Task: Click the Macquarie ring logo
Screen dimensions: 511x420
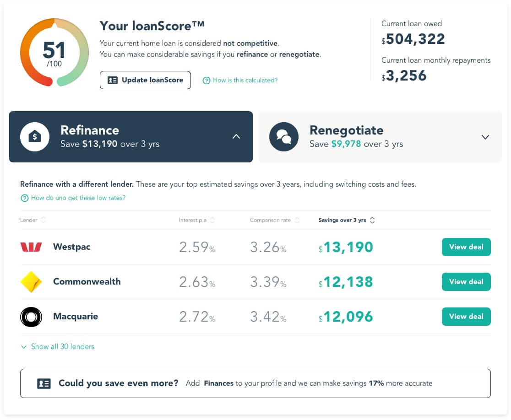Action: 31,317
